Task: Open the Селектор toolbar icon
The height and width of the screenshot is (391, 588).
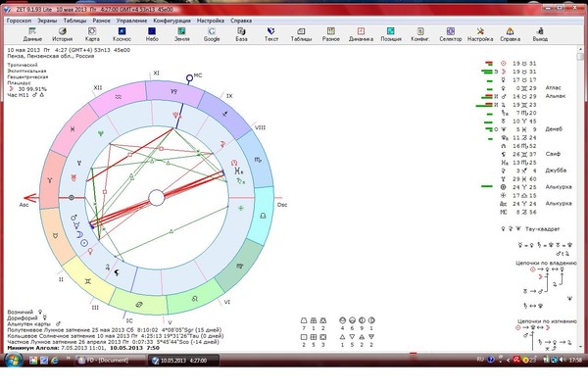Action: click(x=451, y=34)
